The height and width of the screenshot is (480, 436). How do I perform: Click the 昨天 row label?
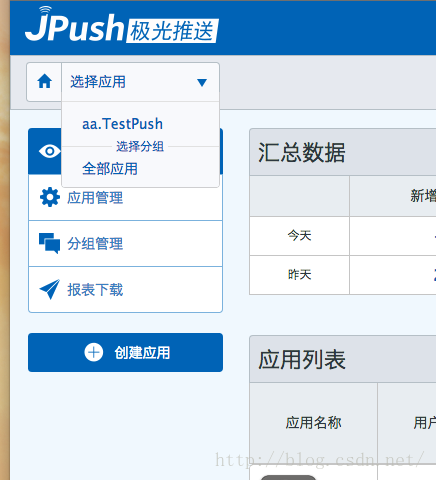pyautogui.click(x=299, y=275)
